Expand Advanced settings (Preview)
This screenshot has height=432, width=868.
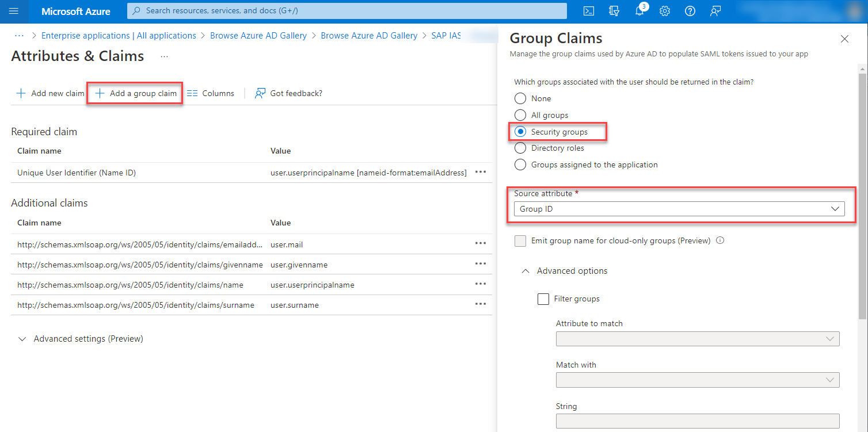81,339
